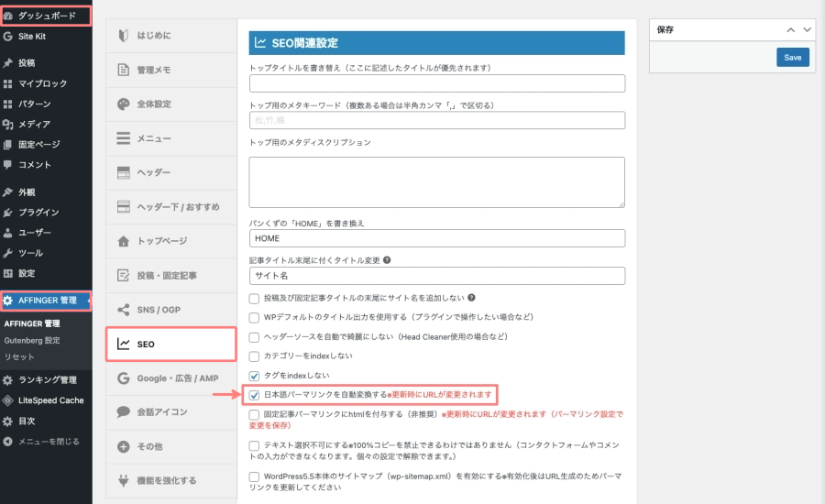
Task: Open the 会話アイコン tab
Action: [171, 412]
